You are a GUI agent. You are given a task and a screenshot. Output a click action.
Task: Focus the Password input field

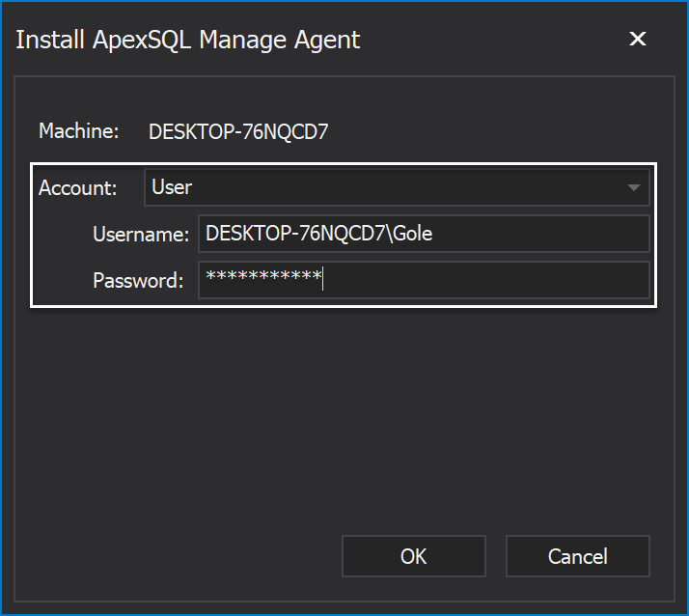(424, 280)
